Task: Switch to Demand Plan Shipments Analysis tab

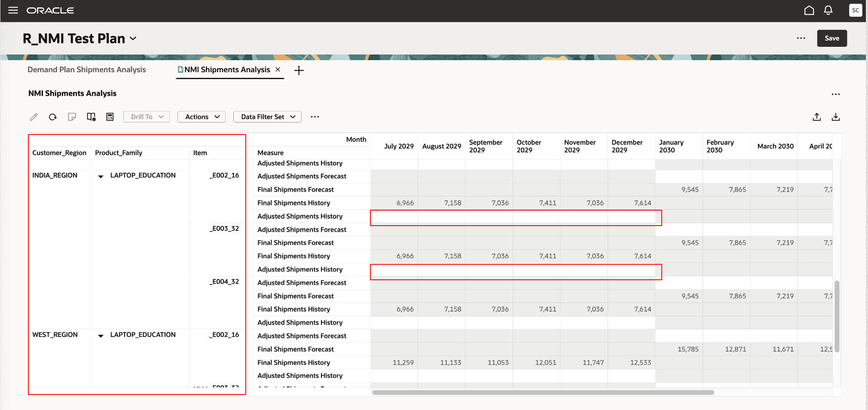Action: (87, 70)
